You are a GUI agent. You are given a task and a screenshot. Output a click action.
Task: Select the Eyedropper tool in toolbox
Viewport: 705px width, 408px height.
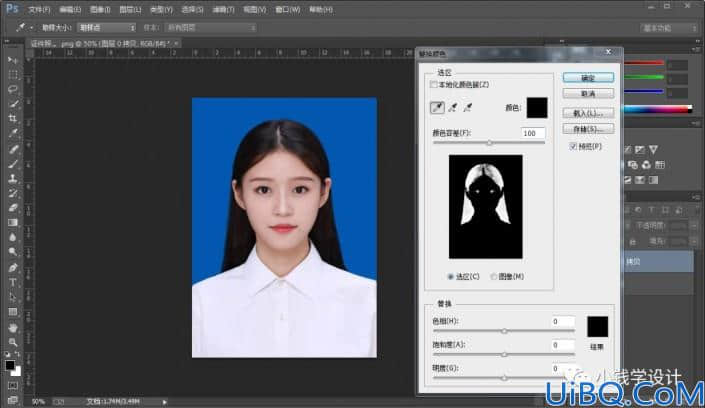[13, 134]
